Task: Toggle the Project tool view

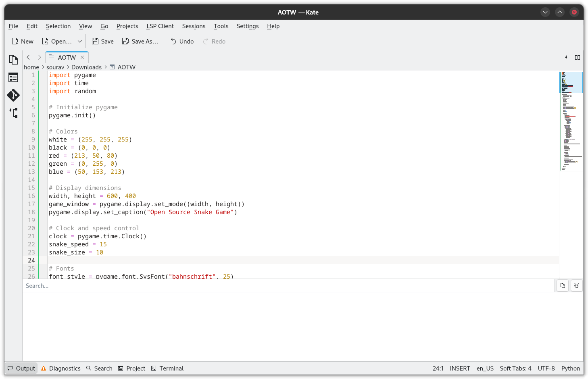Action: click(x=131, y=368)
